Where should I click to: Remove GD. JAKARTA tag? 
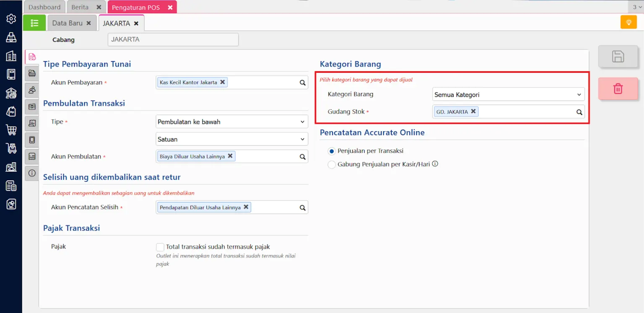click(x=473, y=111)
